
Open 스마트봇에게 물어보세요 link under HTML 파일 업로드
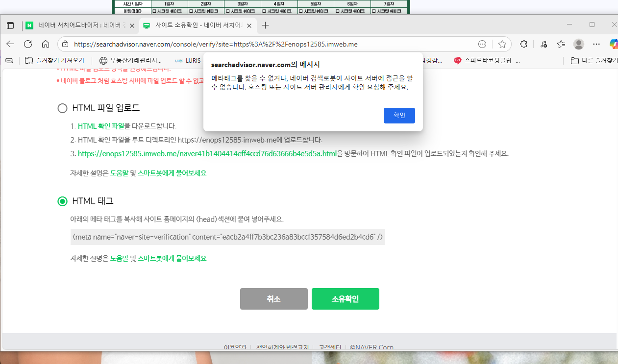(x=172, y=173)
